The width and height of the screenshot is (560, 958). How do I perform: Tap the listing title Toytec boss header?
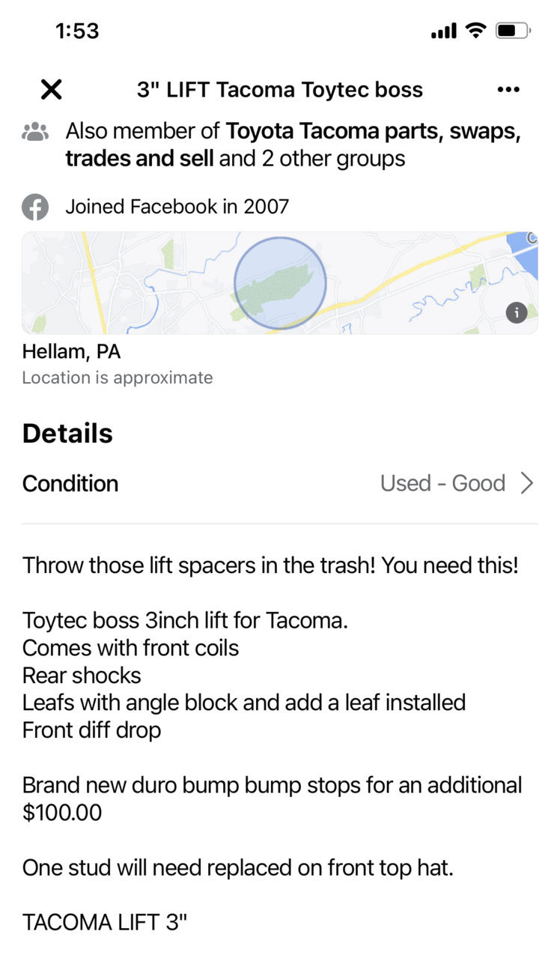point(280,90)
